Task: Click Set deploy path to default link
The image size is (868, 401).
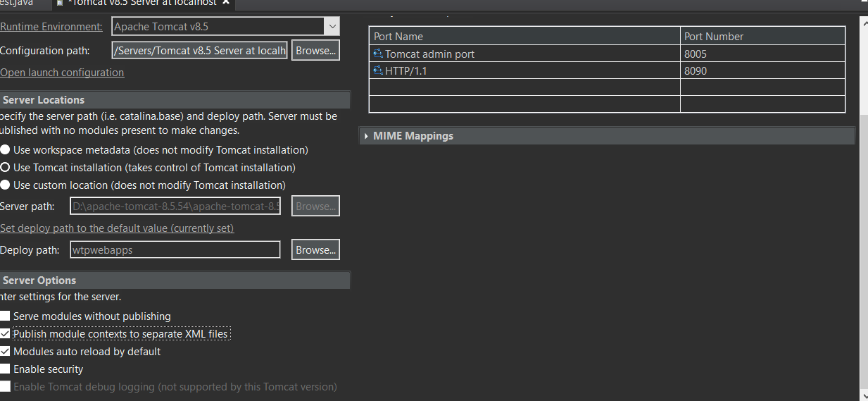Action: coord(117,228)
